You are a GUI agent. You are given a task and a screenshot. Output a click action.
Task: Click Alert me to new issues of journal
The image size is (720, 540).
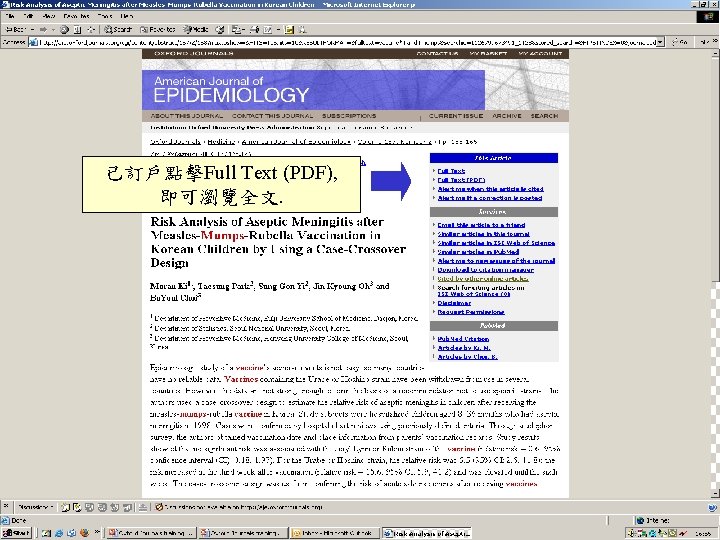point(496,261)
